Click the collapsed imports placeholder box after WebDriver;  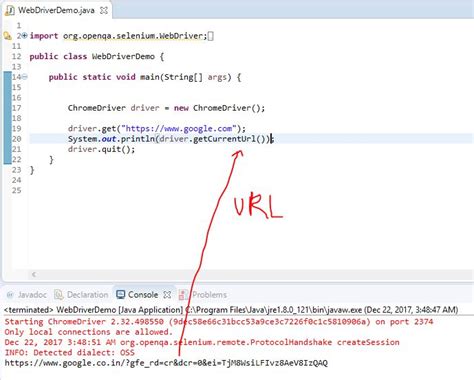tap(211, 36)
